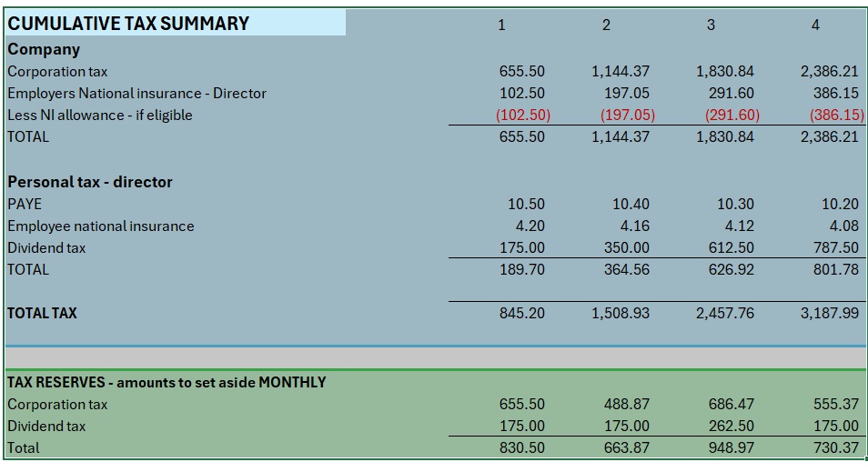Screen dimensions: 868x472
Task: Select the CUMULATIVE TAX SUMMARY title cell
Action: 128,24
